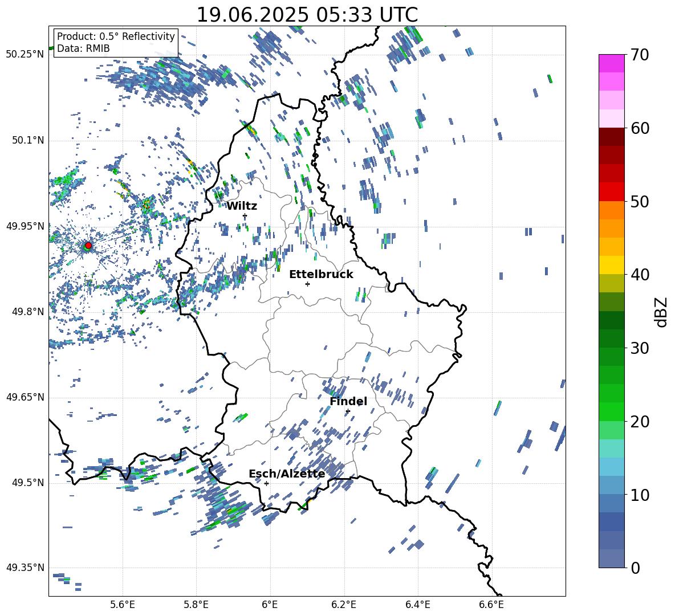Click the red radar location marker
The height and width of the screenshot is (616, 675).
click(88, 246)
